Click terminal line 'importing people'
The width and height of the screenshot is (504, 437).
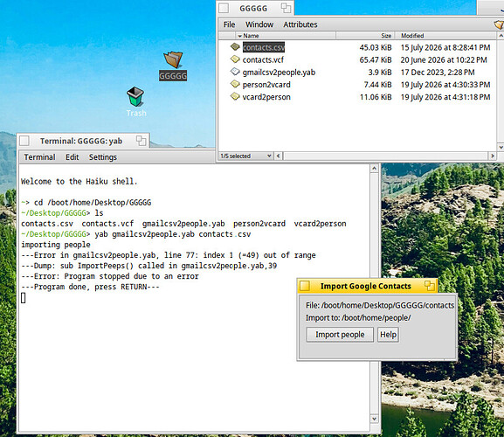point(56,245)
